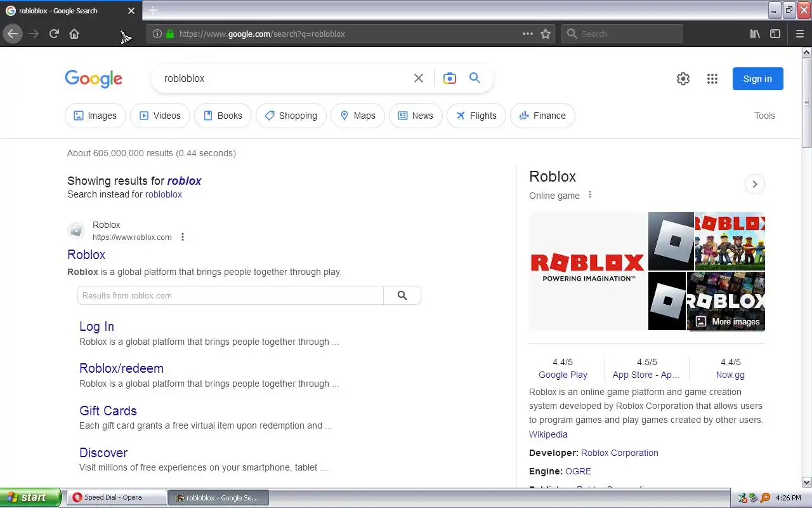Click the page vertical scrollbar thumb
The image size is (812, 508).
(x=806, y=102)
